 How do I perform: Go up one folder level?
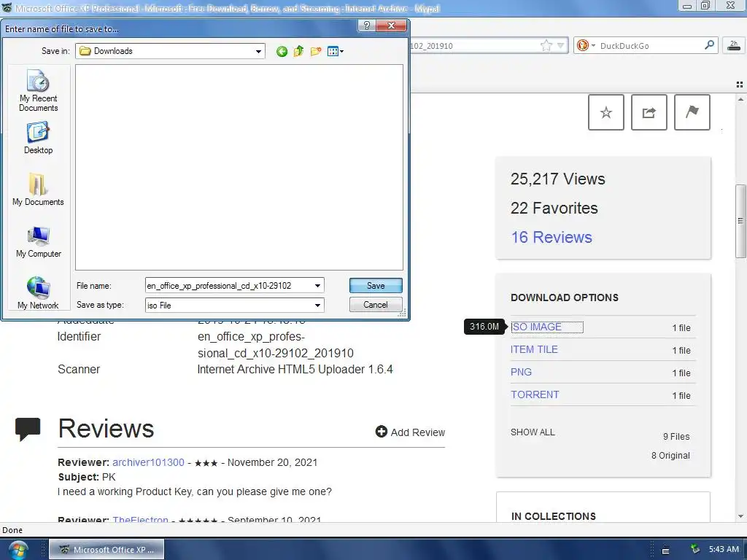click(298, 52)
